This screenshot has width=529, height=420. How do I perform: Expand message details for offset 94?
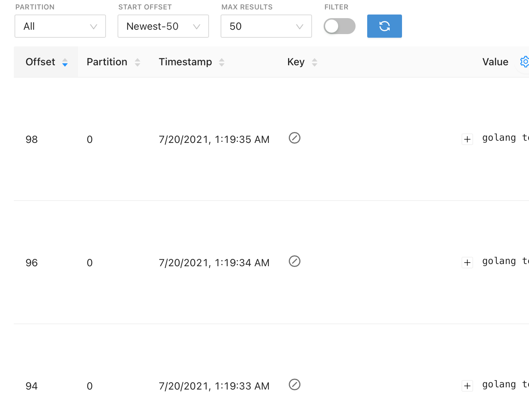[467, 386]
